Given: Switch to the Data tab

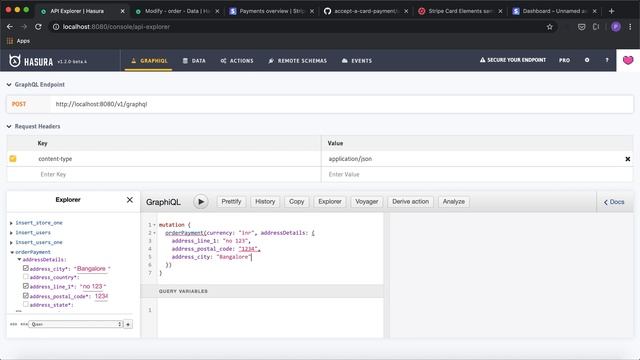Looking at the screenshot, I should tap(194, 60).
